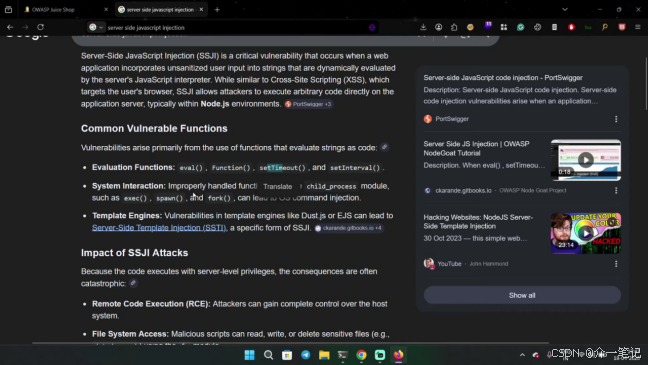Open Hacking Websites NodeJS Template Injection result
Screen dimensions: 648x365
(478, 222)
